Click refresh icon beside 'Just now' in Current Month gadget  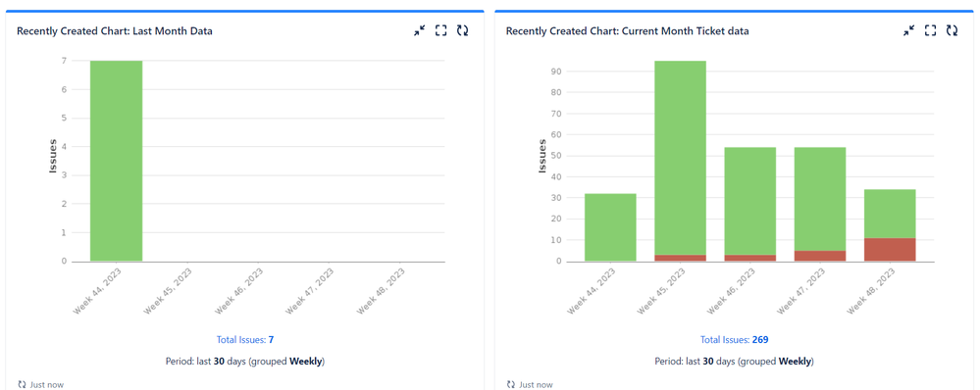[x=511, y=384]
